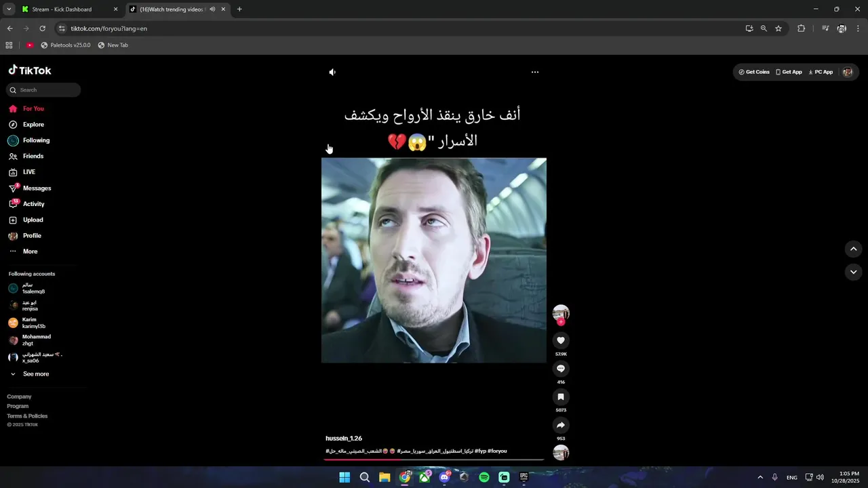Click the browser back arrow
The image size is (868, 488).
tap(9, 28)
